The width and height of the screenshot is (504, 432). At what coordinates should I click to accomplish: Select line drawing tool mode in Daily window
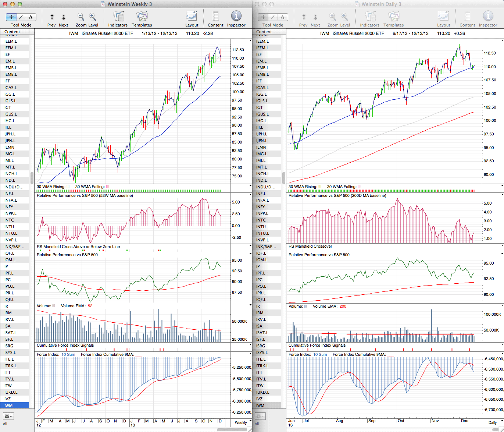tap(273, 17)
